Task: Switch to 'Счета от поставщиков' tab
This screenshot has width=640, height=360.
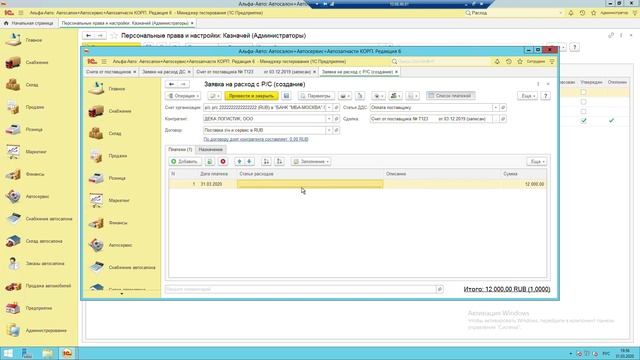Action: click(109, 72)
